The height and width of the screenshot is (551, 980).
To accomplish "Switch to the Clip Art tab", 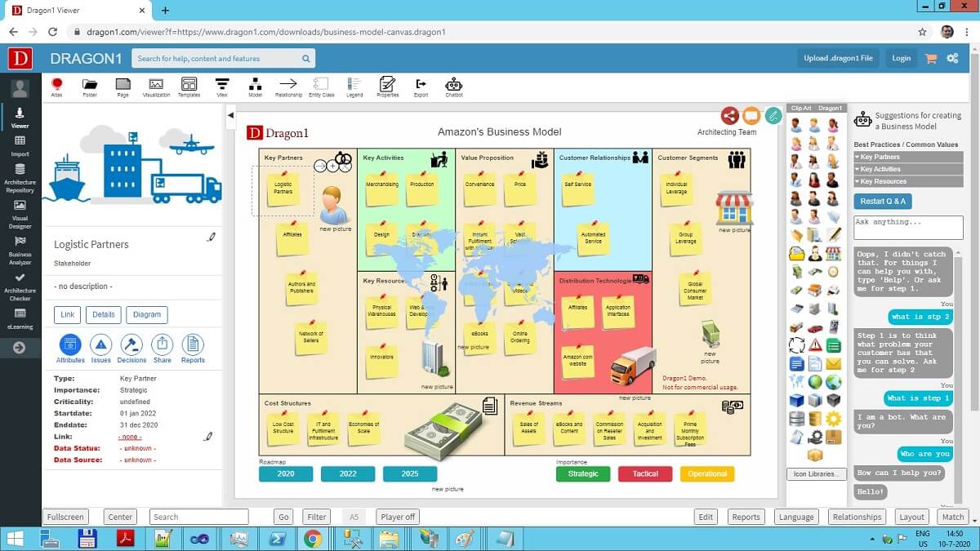I will click(801, 108).
